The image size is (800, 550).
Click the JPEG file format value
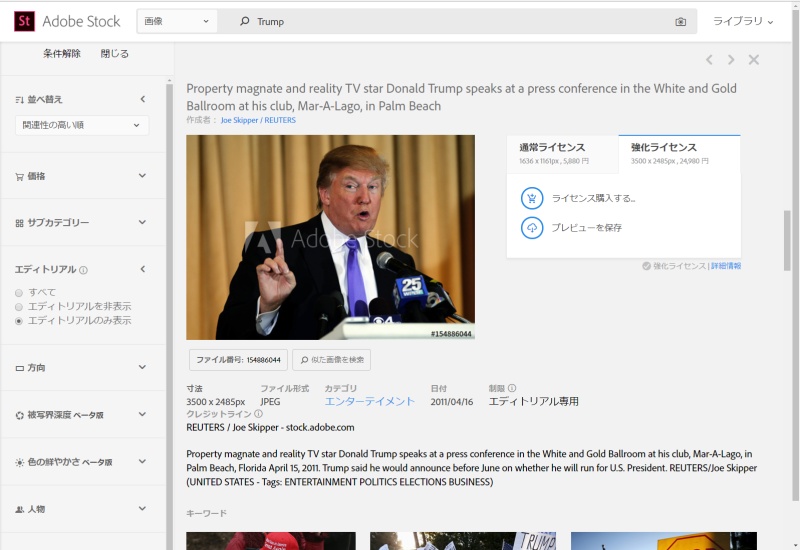[x=270, y=402]
